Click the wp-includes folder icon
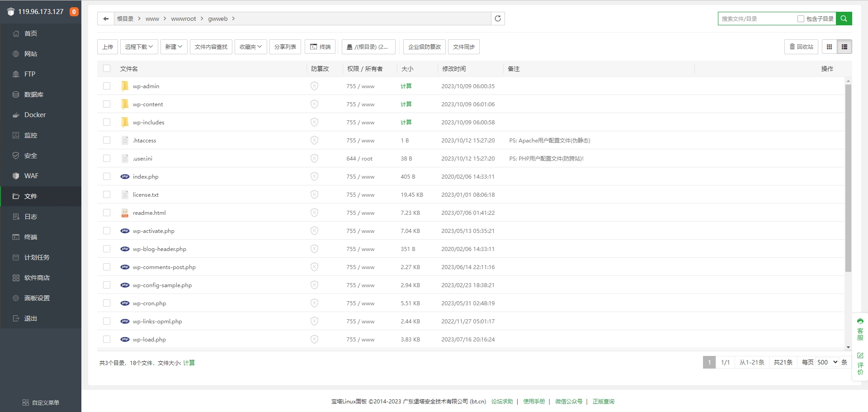868x412 pixels. pyautogui.click(x=125, y=122)
